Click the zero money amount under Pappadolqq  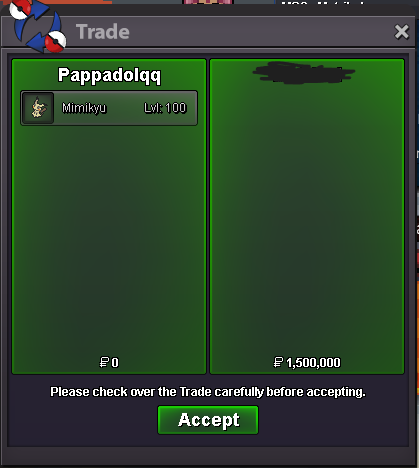115,363
